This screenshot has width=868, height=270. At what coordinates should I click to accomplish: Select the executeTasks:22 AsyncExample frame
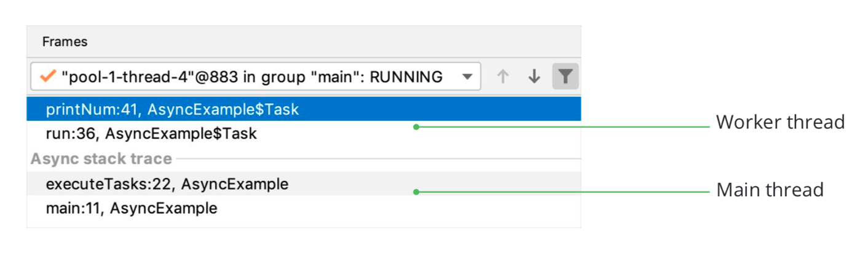click(x=167, y=183)
